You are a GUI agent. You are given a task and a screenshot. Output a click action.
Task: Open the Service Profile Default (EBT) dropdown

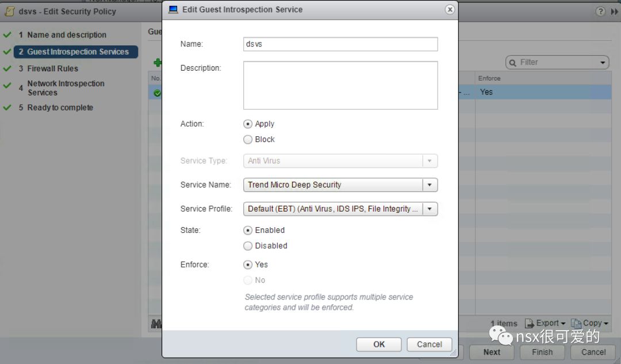click(340, 209)
